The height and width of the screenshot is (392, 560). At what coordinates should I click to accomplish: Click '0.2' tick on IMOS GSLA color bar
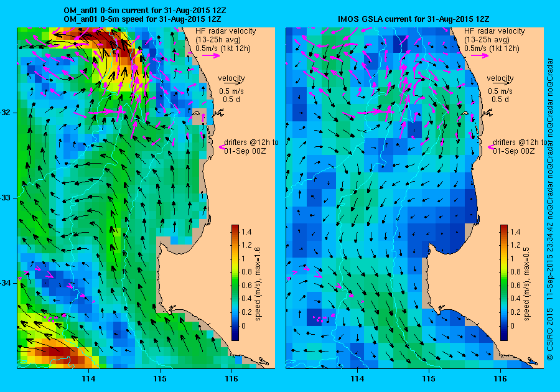(x=515, y=312)
